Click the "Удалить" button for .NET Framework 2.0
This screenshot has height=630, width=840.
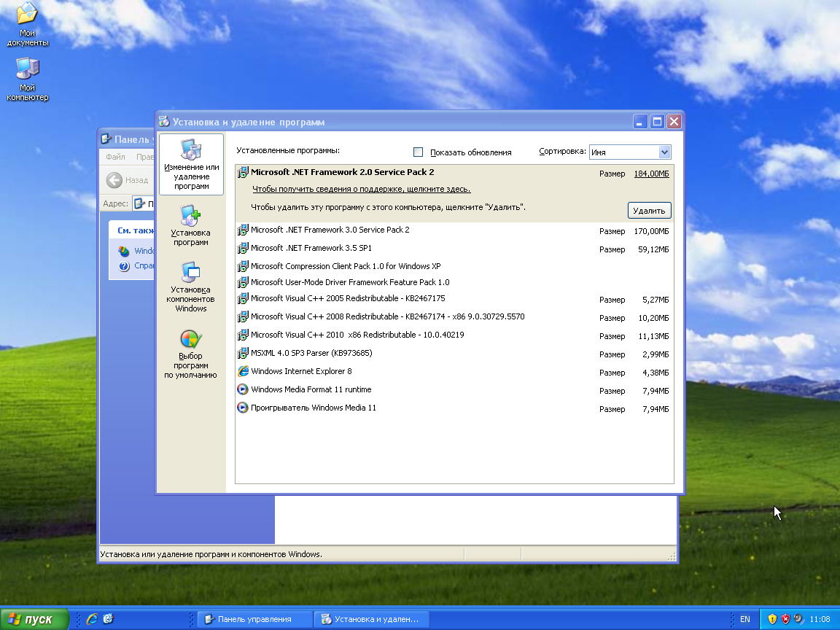point(648,210)
